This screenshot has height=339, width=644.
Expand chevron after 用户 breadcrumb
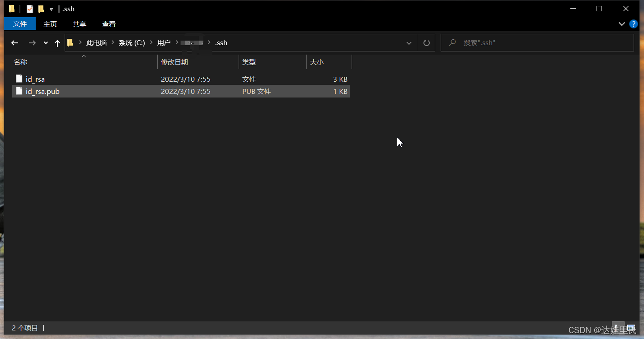point(176,42)
